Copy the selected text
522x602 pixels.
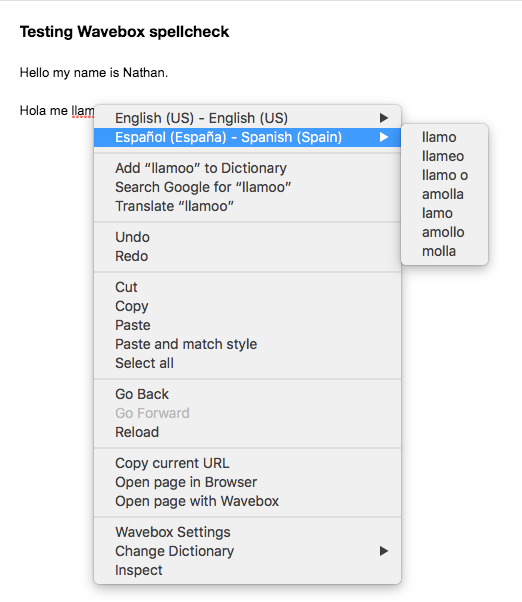point(247,306)
